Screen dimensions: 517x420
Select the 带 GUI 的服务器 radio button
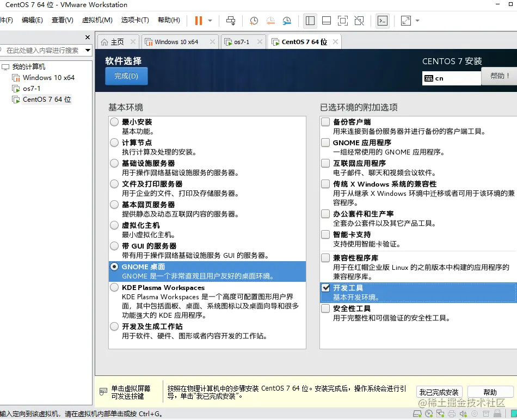[x=114, y=246]
